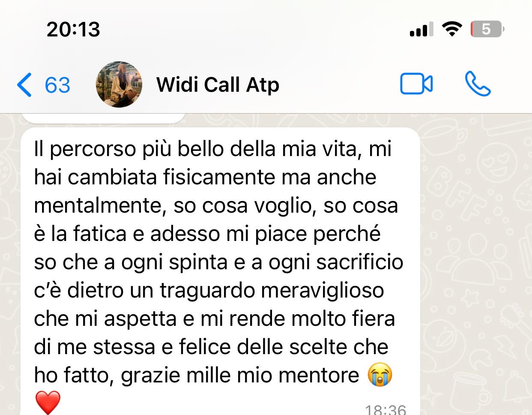Tap the 20:13 clock in status bar
This screenshot has width=532, height=415.
pyautogui.click(x=73, y=29)
